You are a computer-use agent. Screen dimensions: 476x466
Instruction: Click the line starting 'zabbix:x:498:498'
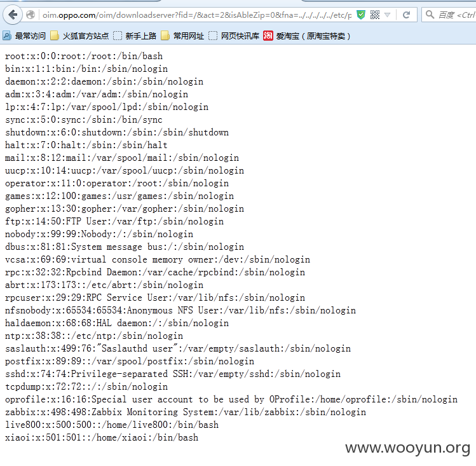[x=186, y=412]
